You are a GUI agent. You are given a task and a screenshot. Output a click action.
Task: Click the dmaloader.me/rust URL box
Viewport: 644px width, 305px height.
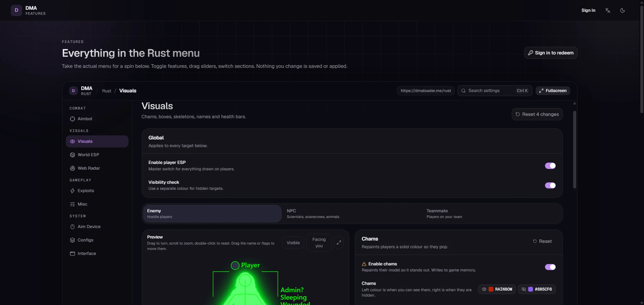click(x=426, y=91)
